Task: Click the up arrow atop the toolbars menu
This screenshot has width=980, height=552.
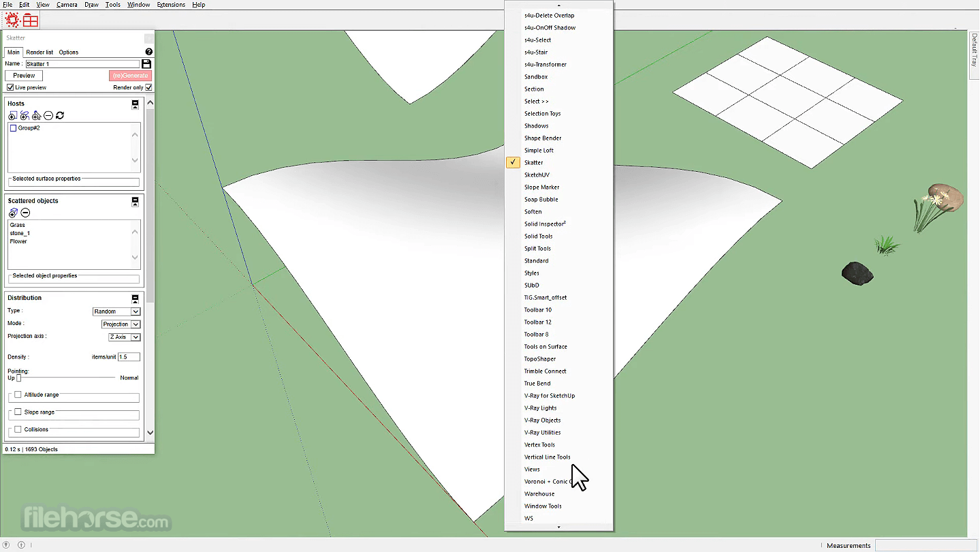Action: [x=558, y=5]
